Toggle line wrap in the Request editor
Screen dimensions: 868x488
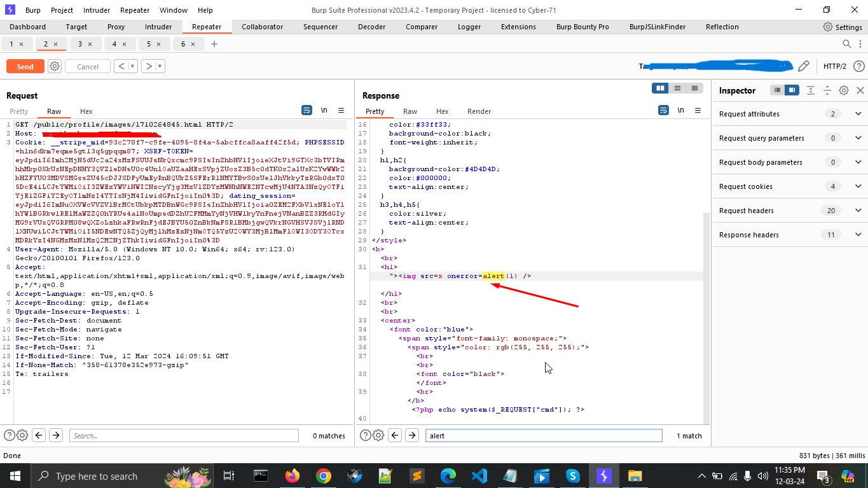(x=307, y=110)
